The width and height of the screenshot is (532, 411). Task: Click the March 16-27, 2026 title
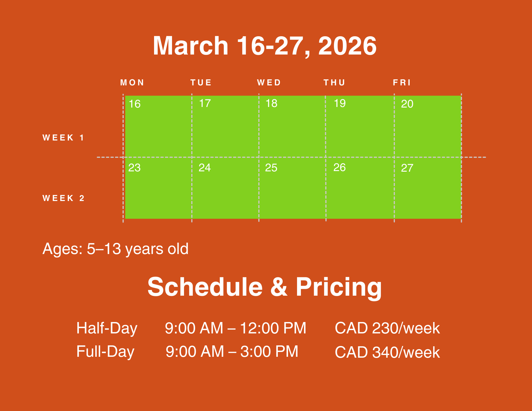(x=265, y=46)
